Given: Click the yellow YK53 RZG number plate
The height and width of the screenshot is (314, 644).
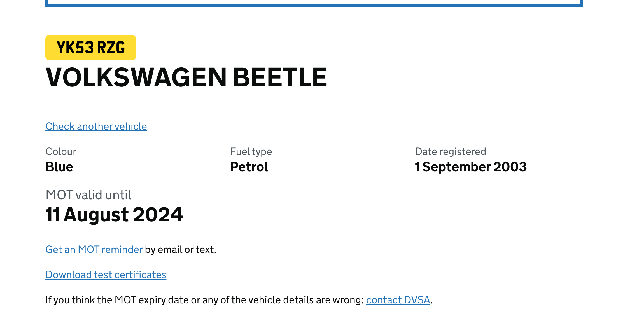Looking at the screenshot, I should pos(91,48).
